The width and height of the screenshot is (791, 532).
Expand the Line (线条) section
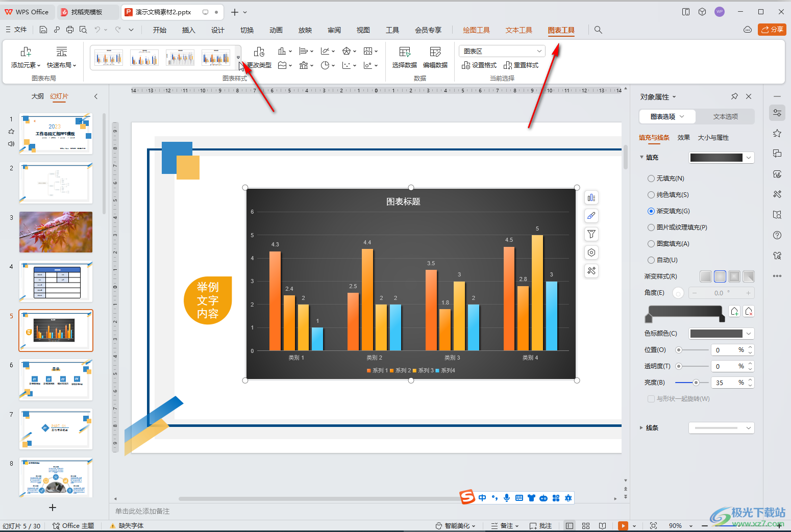click(641, 428)
